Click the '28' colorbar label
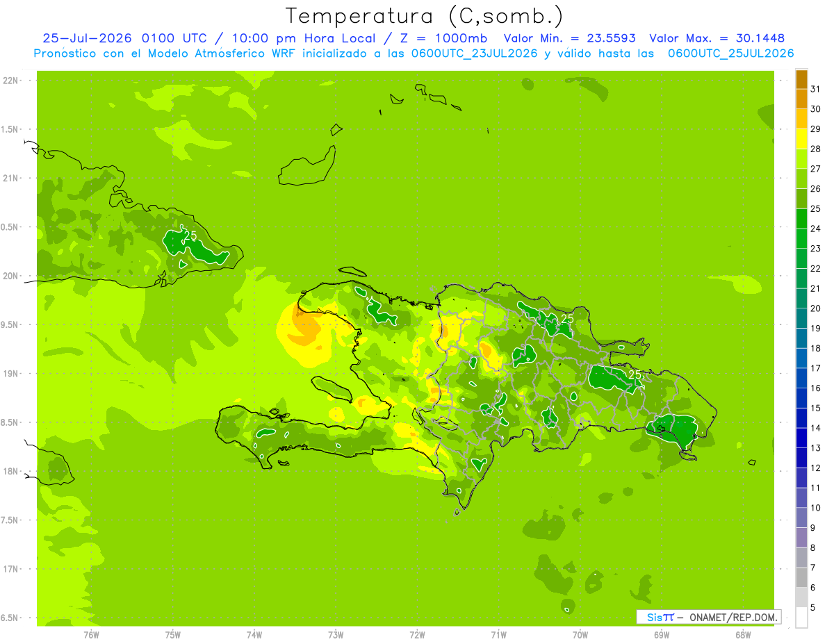Screen dimensions: 834x644 point(816,149)
